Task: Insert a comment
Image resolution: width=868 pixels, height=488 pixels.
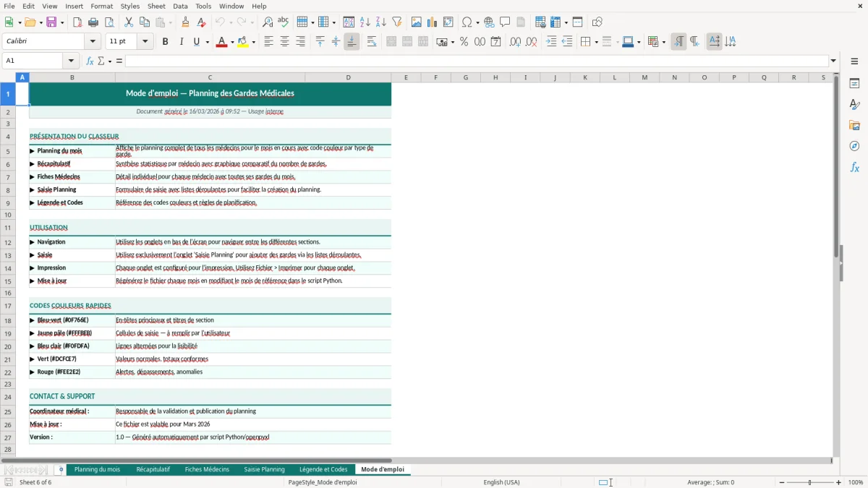Action: pos(506,22)
